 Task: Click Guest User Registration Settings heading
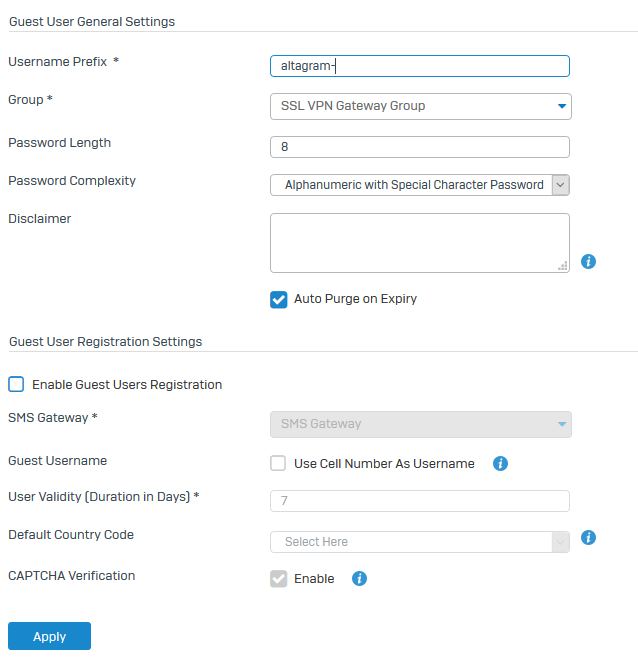tap(105, 341)
